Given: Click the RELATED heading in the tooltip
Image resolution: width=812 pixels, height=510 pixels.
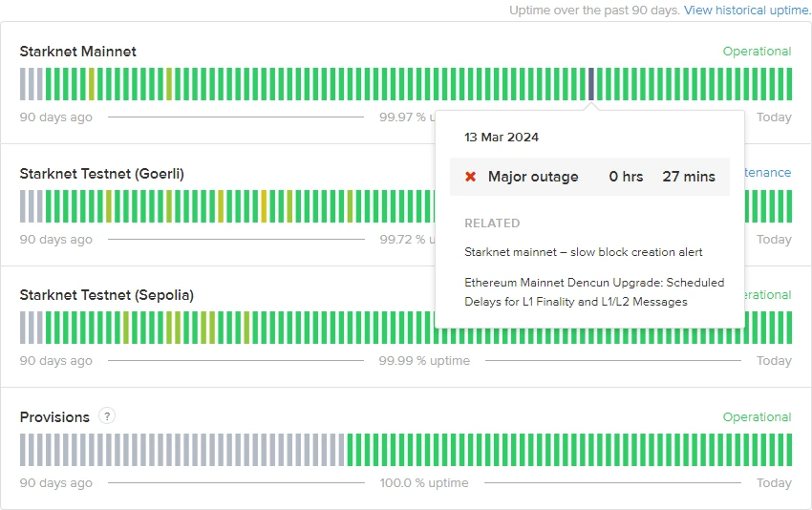Looking at the screenshot, I should pyautogui.click(x=492, y=223).
